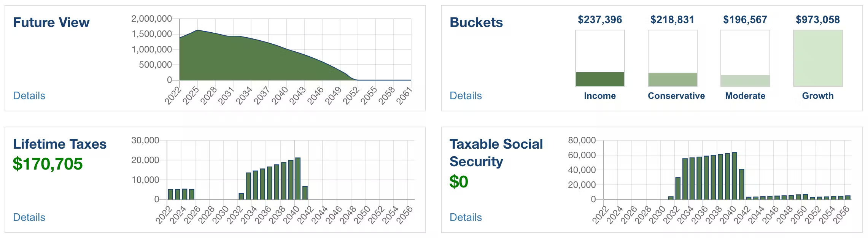The height and width of the screenshot is (238, 868).
Task: Click the Taxable Social Security heading
Action: [x=496, y=152]
